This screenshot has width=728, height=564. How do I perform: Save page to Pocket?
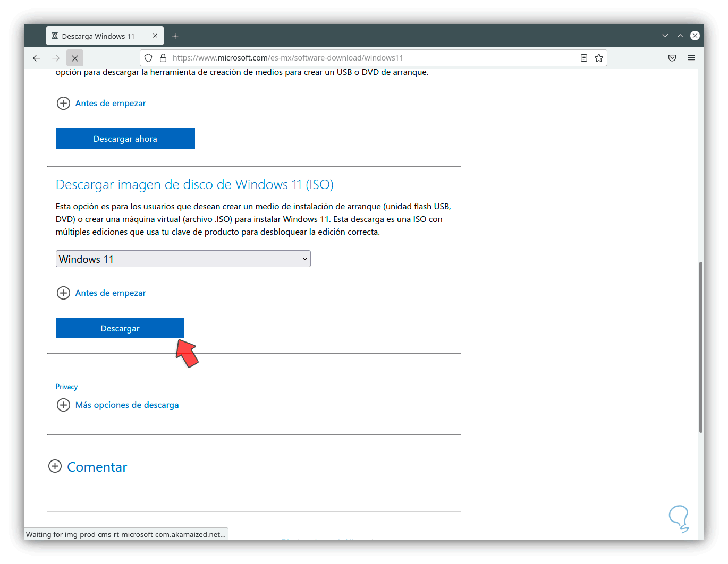(672, 58)
